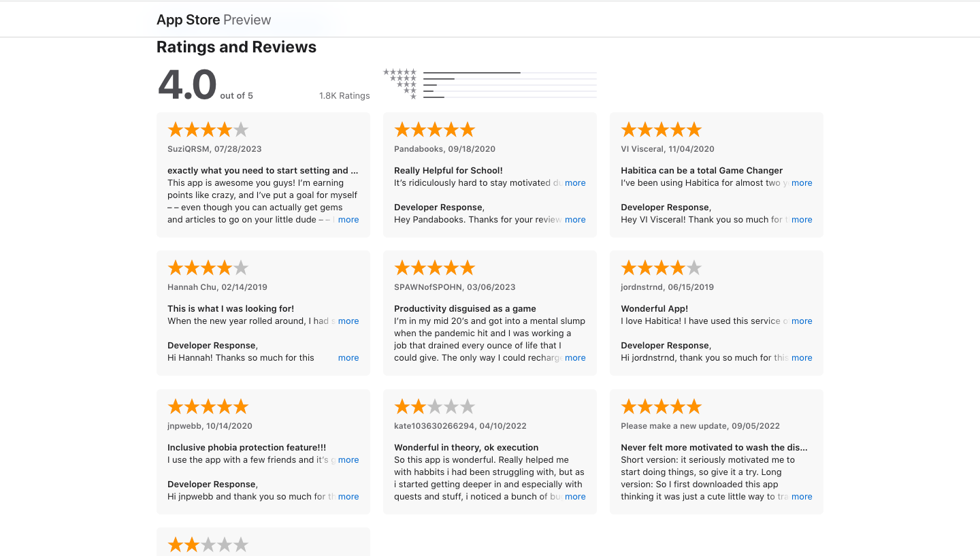Click the fourth star on Hannah Chu's review
This screenshot has width=980, height=556.
225,267
